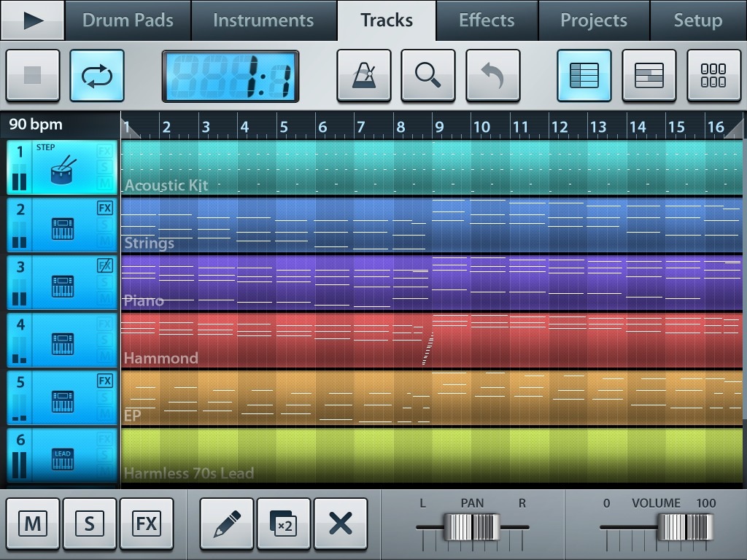This screenshot has width=747, height=560.
Task: Click the Piano track lane
Action: point(432,283)
